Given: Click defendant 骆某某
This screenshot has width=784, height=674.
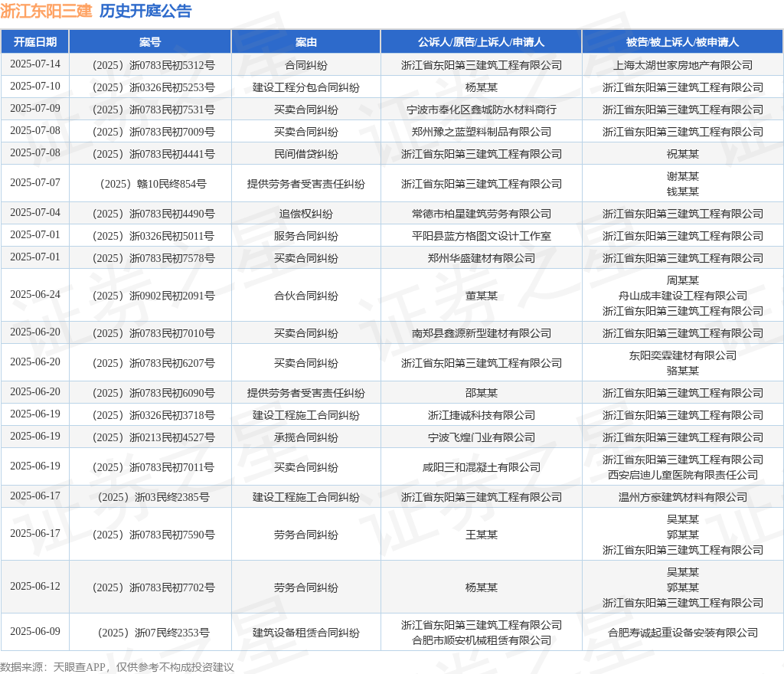Looking at the screenshot, I should [682, 371].
